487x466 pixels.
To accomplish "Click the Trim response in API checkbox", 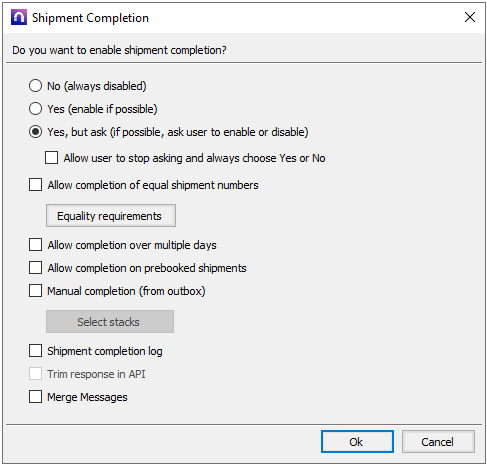I will (x=35, y=374).
